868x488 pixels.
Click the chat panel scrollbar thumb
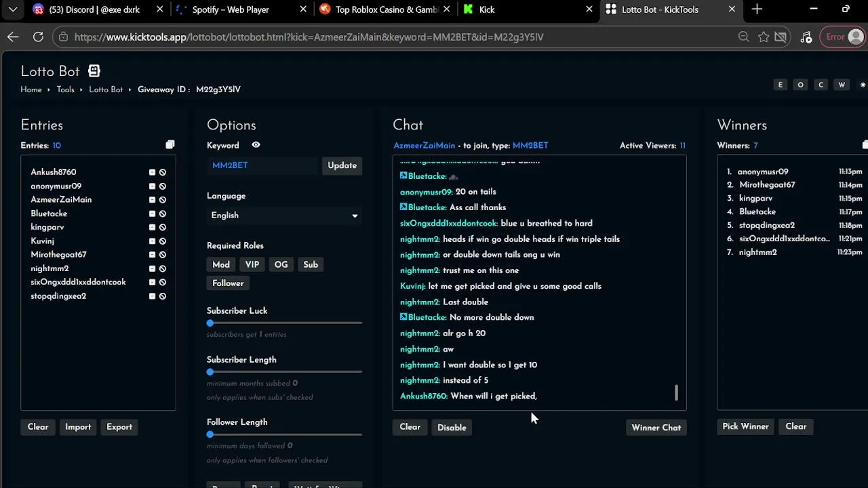(x=676, y=392)
